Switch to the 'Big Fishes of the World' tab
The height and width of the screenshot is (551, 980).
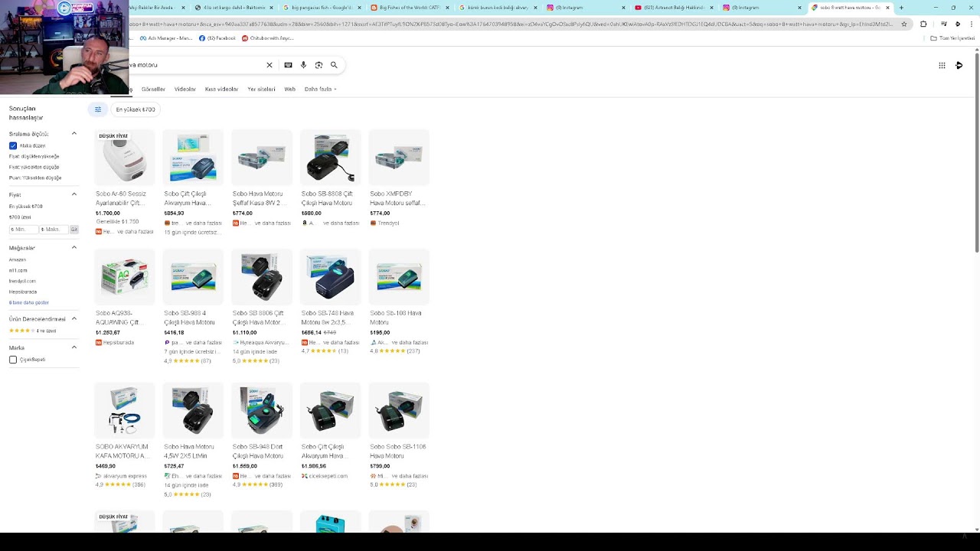pos(410,8)
